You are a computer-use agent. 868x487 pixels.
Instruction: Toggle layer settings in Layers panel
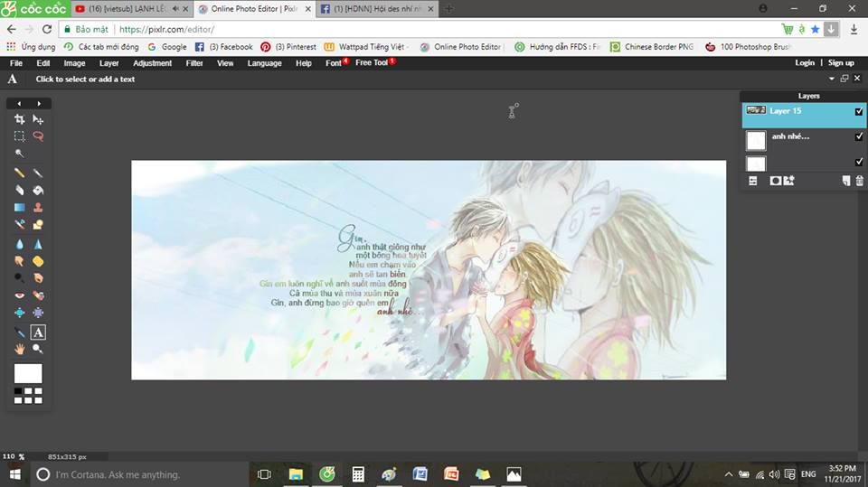point(753,181)
